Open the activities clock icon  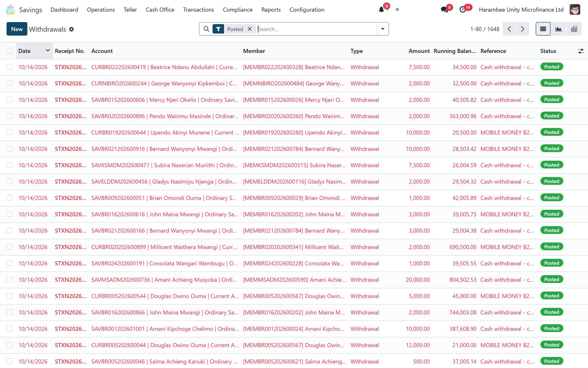463,10
